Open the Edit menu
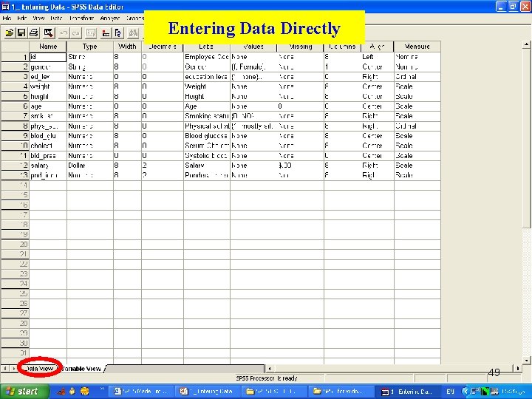532x399 pixels. pos(22,18)
